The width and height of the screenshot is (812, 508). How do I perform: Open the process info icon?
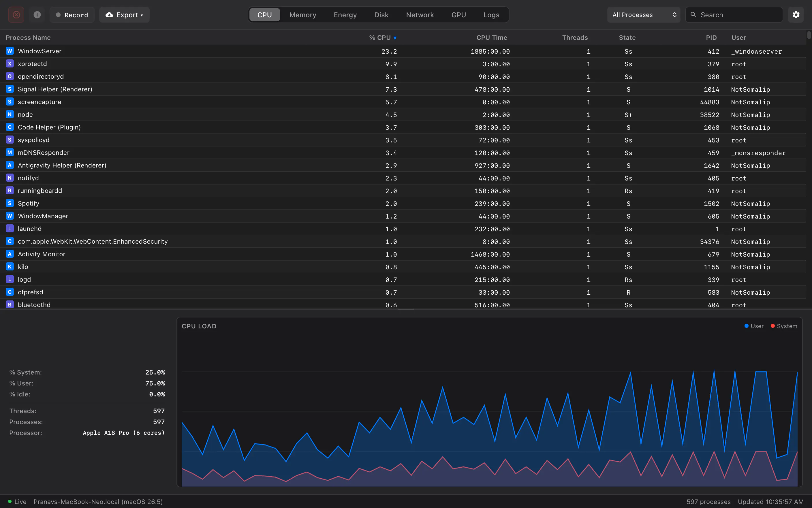coord(37,15)
